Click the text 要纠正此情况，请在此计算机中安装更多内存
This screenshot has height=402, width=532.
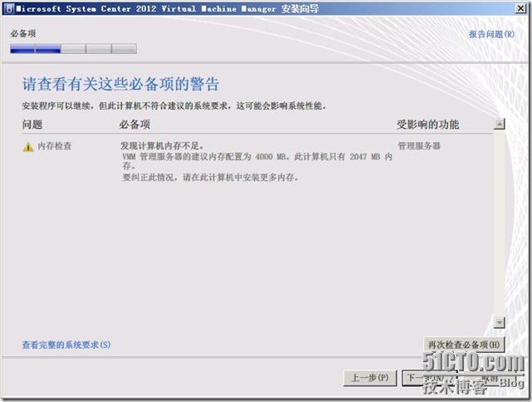point(210,177)
